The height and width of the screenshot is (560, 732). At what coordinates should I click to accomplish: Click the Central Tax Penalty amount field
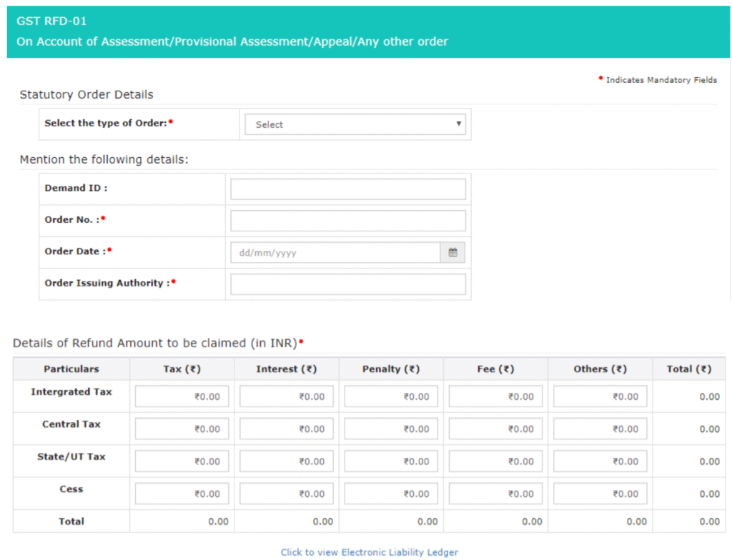pyautogui.click(x=391, y=429)
